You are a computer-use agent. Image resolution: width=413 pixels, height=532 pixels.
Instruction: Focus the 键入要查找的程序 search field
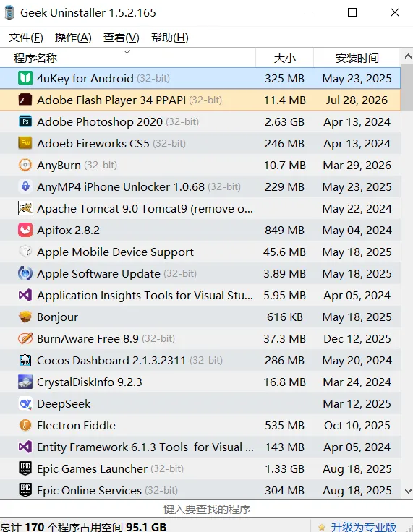(207, 509)
